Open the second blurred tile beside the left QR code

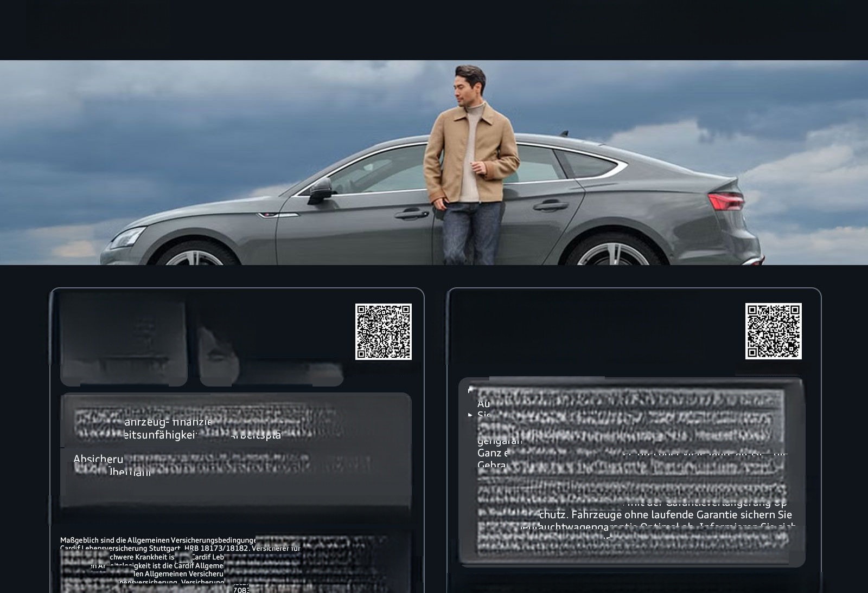[x=271, y=355]
